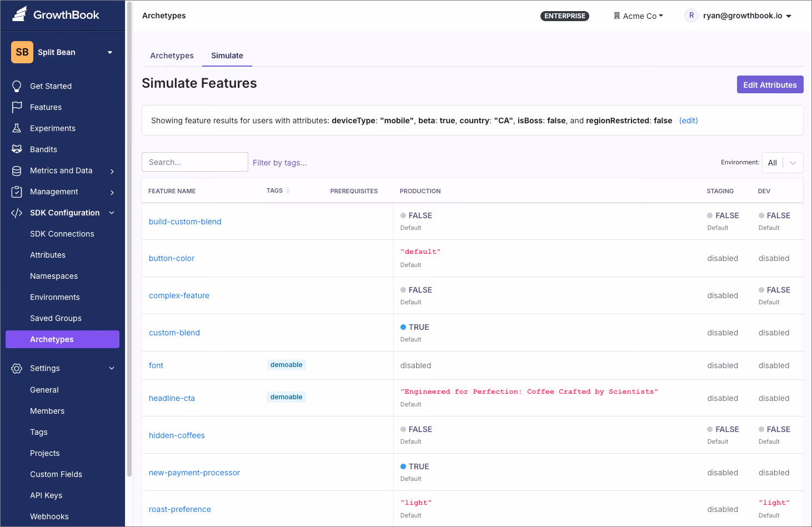The height and width of the screenshot is (527, 812).
Task: Open the Settings gear icon
Action: (17, 368)
